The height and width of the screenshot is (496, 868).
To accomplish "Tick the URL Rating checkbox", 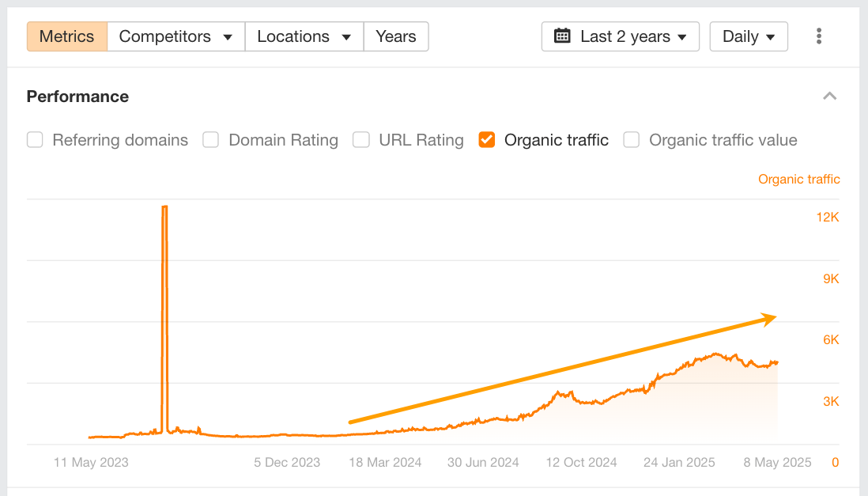I will point(360,140).
